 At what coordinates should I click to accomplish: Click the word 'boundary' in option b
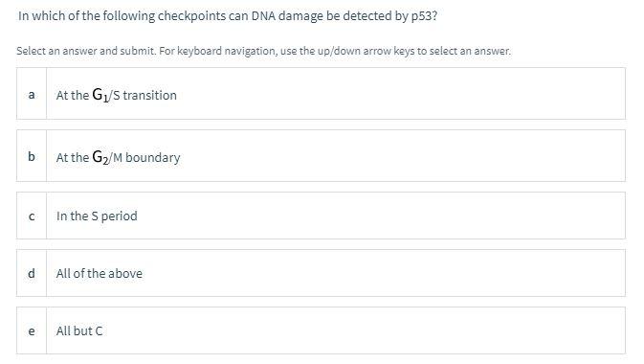click(153, 157)
